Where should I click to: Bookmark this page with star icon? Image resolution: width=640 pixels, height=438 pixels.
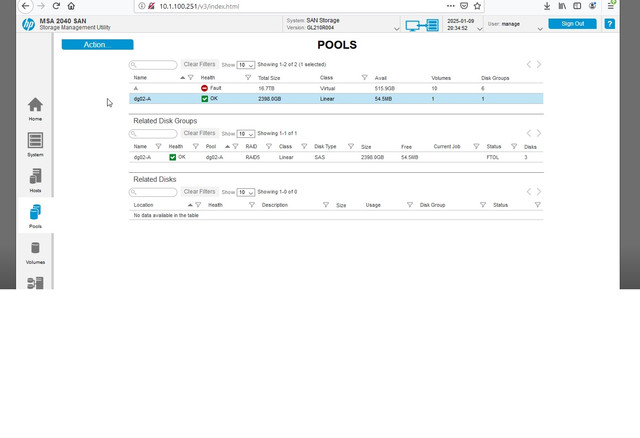477,6
